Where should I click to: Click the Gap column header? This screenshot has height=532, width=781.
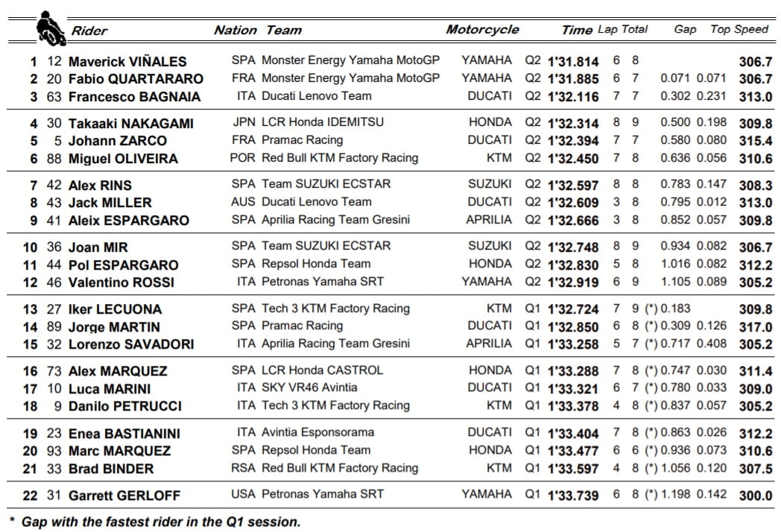click(685, 30)
